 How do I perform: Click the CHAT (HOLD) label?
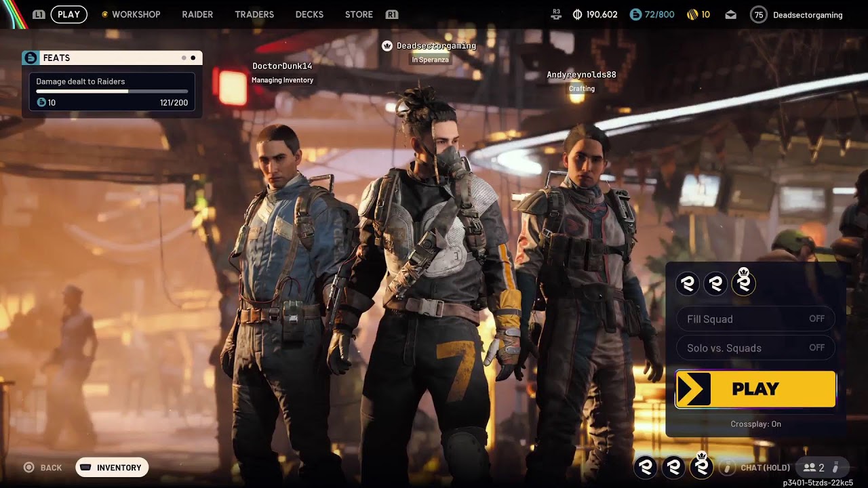[766, 468]
